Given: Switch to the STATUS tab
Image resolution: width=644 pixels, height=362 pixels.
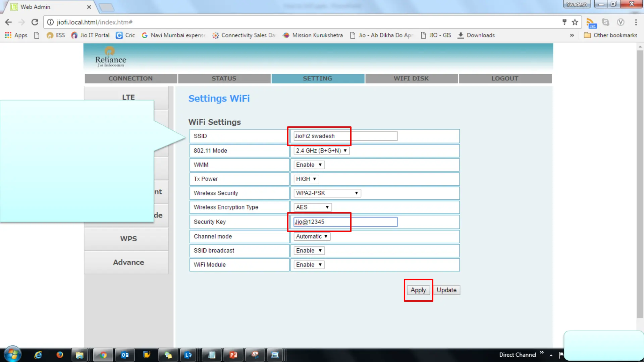Looking at the screenshot, I should 224,78.
